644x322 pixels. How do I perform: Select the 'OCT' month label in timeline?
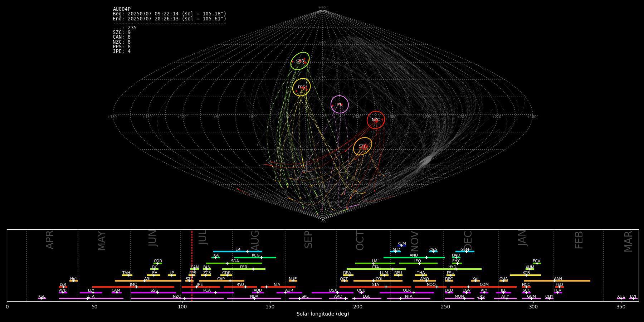pyautogui.click(x=360, y=240)
